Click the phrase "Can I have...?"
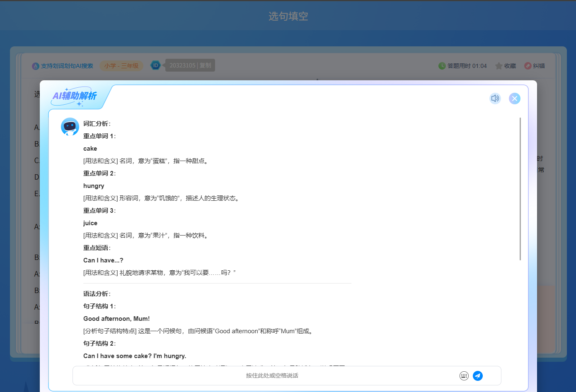Screen dimensions: 576x392 (x=103, y=260)
